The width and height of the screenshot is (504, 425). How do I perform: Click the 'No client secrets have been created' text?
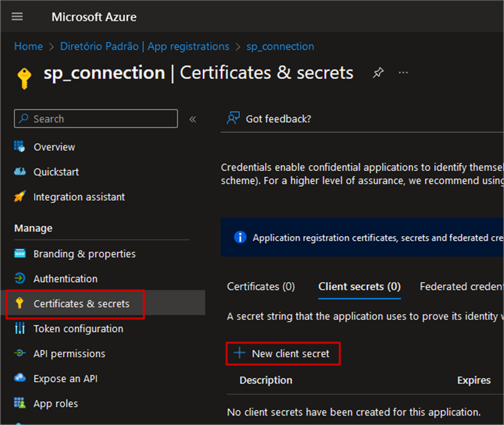354,412
